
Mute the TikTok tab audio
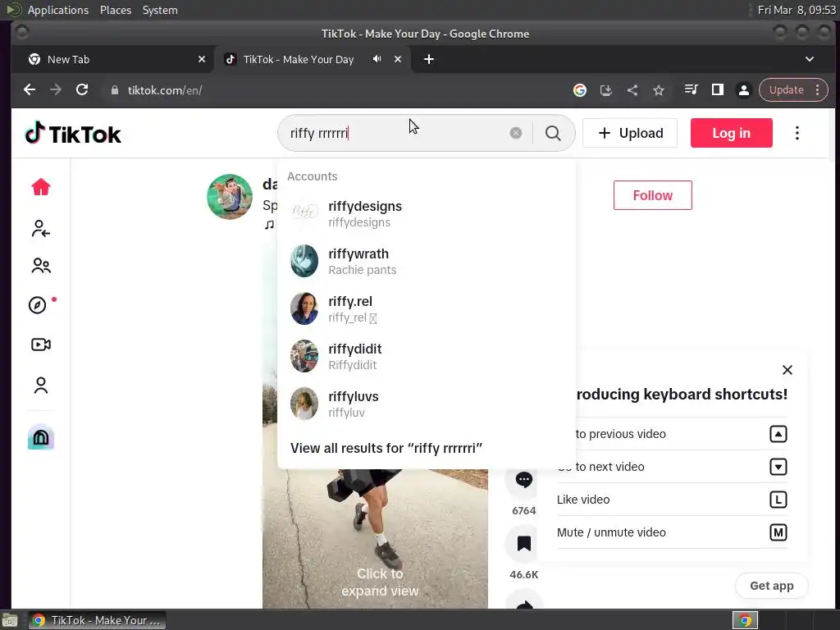(x=377, y=59)
